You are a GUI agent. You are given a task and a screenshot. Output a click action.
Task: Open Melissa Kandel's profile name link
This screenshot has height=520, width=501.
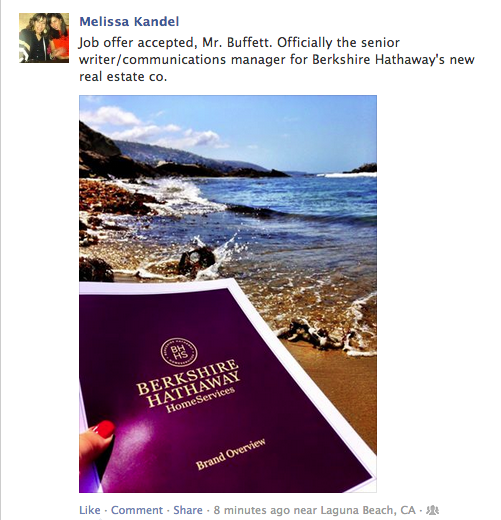click(129, 22)
